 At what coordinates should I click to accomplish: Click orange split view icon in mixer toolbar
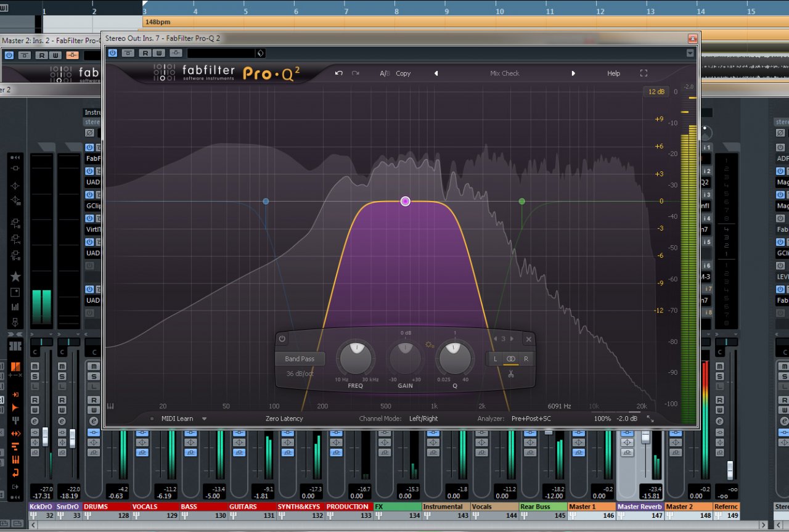[15, 367]
